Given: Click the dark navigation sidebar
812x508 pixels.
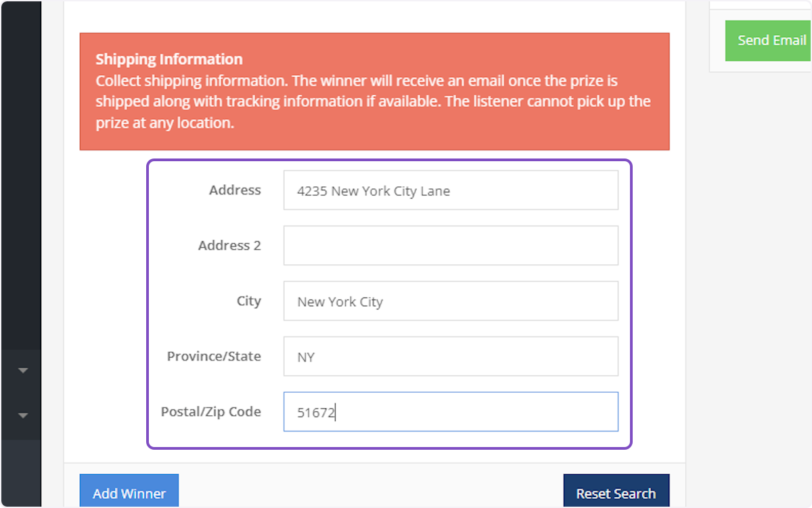Looking at the screenshot, I should pyautogui.click(x=20, y=169).
